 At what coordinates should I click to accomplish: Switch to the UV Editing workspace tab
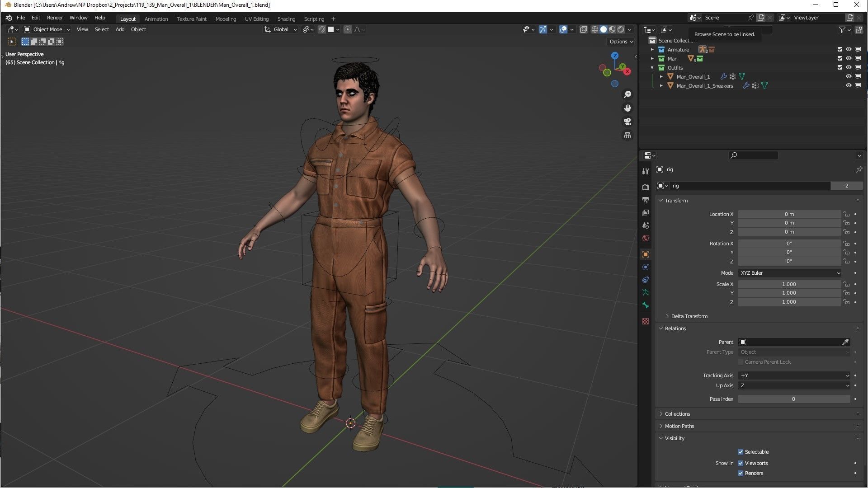pyautogui.click(x=257, y=19)
